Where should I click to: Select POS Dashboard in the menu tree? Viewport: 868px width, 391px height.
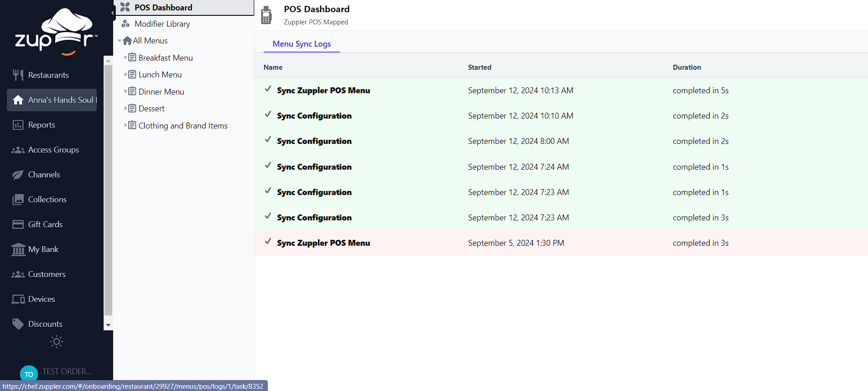[163, 8]
